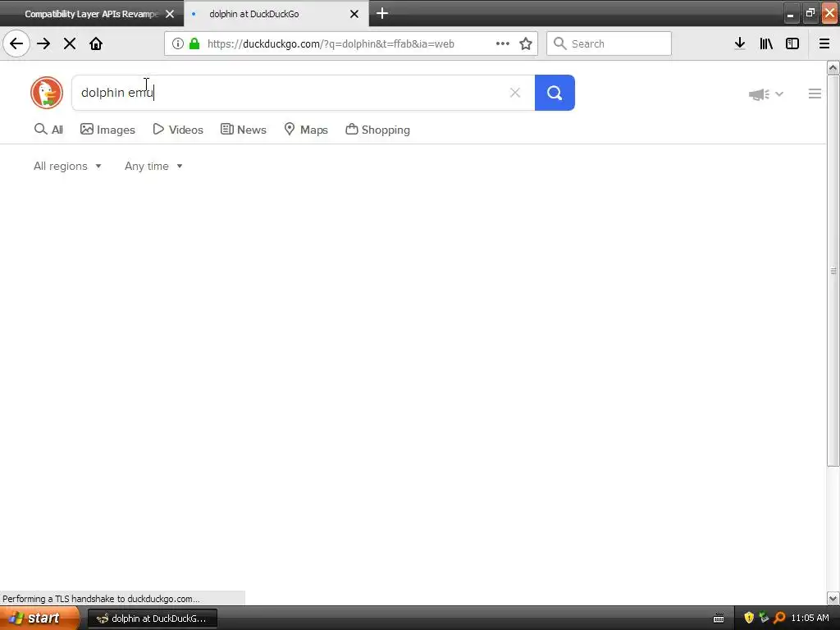
Task: Select dolphin at DuckDuckGo taskbar button
Action: click(x=152, y=619)
